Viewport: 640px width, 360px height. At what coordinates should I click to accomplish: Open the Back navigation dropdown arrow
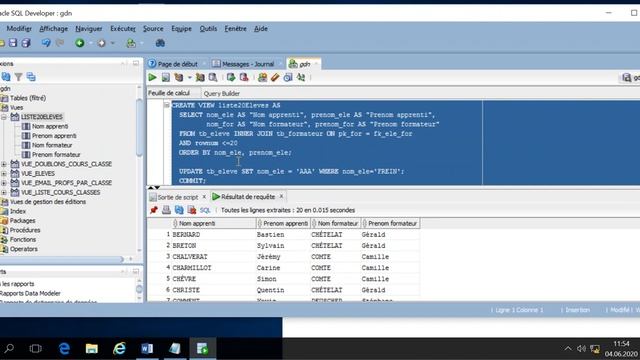(90, 43)
